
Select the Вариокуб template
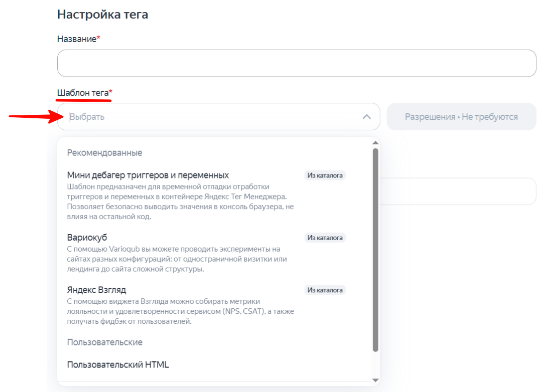(87, 238)
